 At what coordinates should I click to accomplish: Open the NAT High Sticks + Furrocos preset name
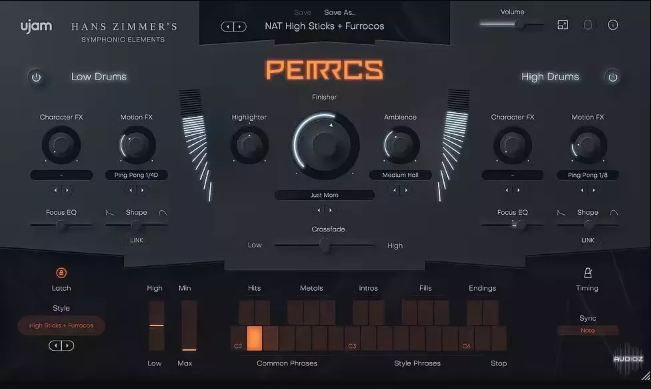coord(324,26)
